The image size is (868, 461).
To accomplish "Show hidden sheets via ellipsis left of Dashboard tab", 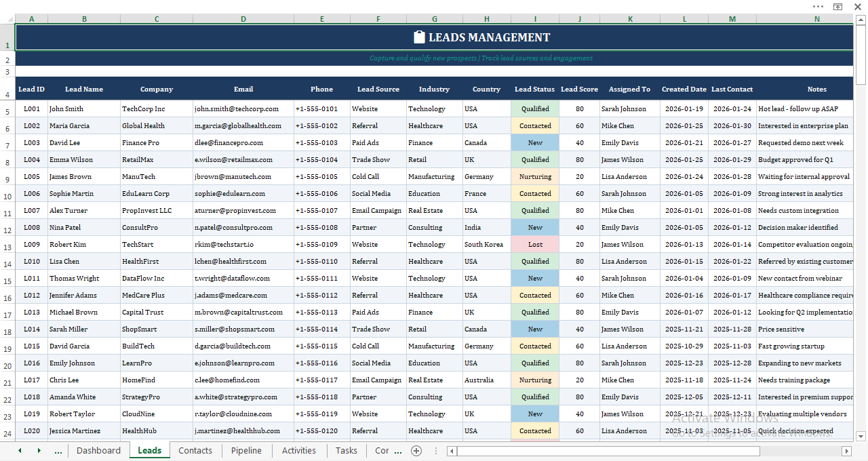I will pos(58,451).
